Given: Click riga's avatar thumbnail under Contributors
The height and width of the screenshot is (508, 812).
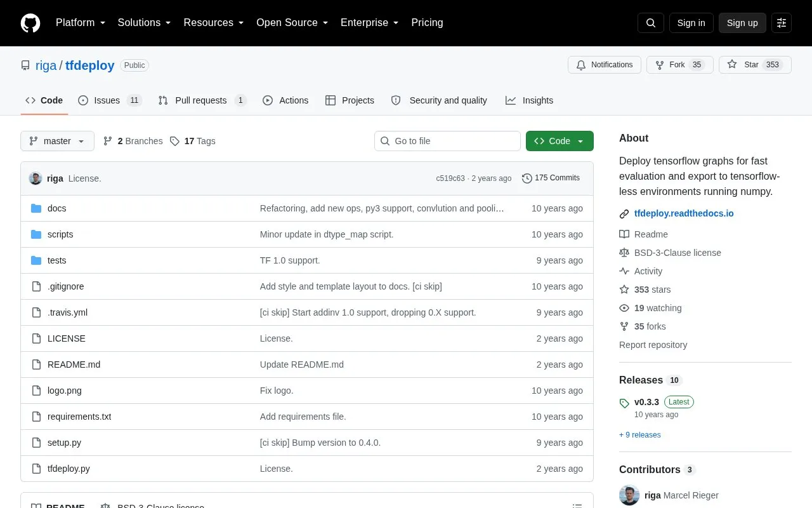Looking at the screenshot, I should pos(629,495).
